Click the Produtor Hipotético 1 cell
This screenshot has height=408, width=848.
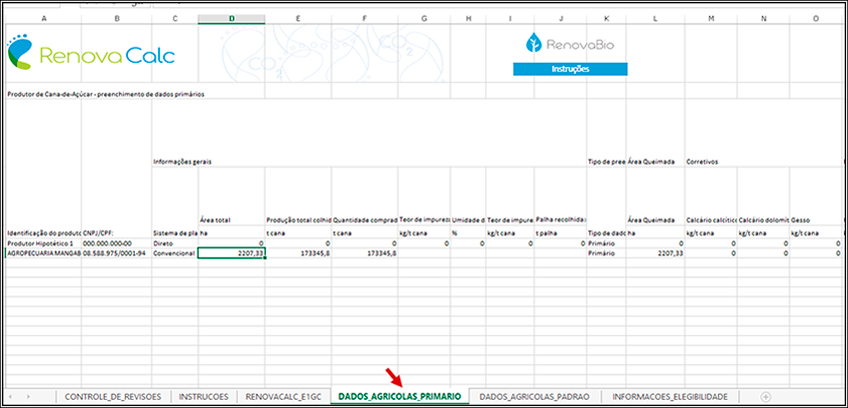pyautogui.click(x=42, y=243)
